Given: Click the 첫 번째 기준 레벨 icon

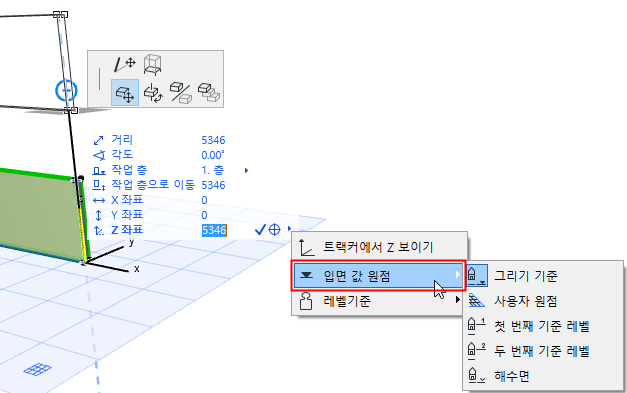Looking at the screenshot, I should coord(477,326).
